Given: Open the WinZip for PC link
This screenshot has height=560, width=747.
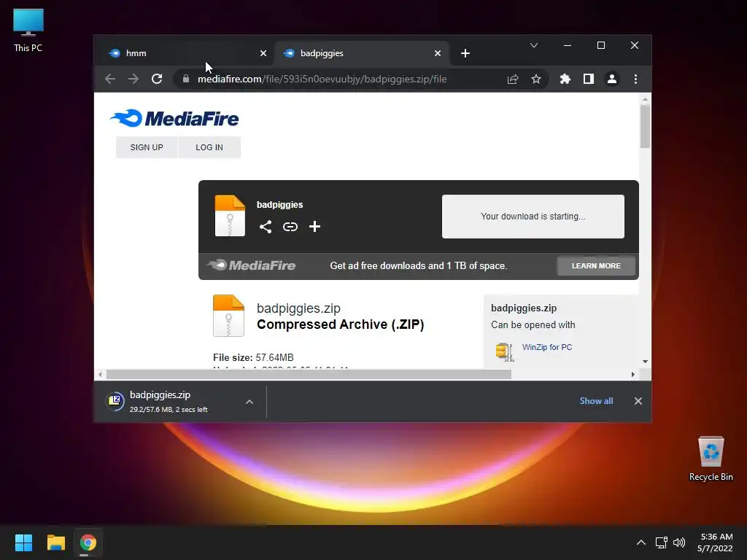Looking at the screenshot, I should [547, 347].
